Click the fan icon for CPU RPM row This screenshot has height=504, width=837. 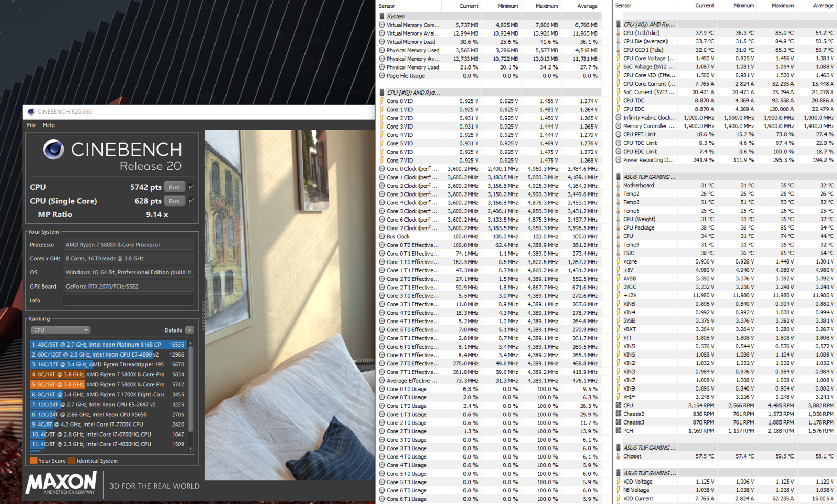pyautogui.click(x=618, y=405)
